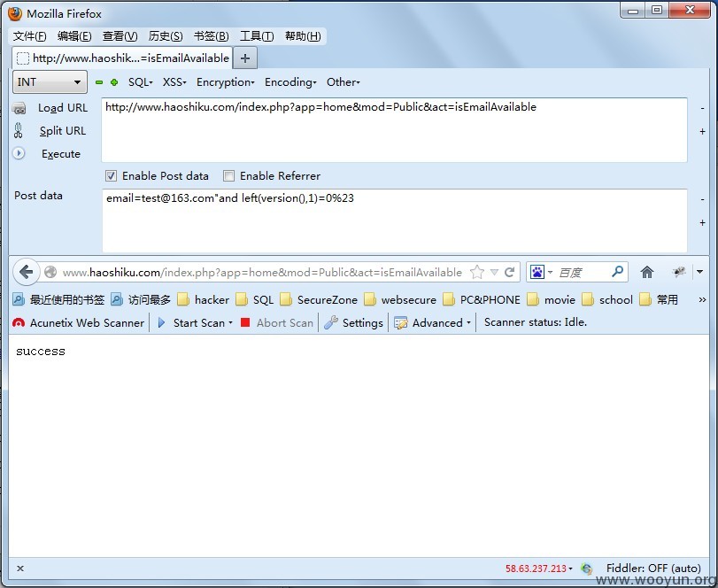Open the 工具(T) menu
The width and height of the screenshot is (718, 588).
257,36
